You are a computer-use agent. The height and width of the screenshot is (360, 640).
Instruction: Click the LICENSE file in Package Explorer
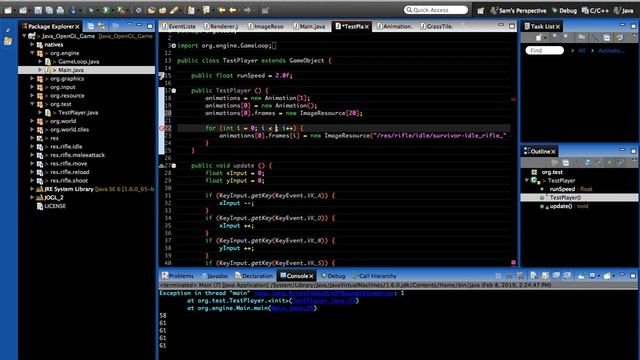click(55, 206)
